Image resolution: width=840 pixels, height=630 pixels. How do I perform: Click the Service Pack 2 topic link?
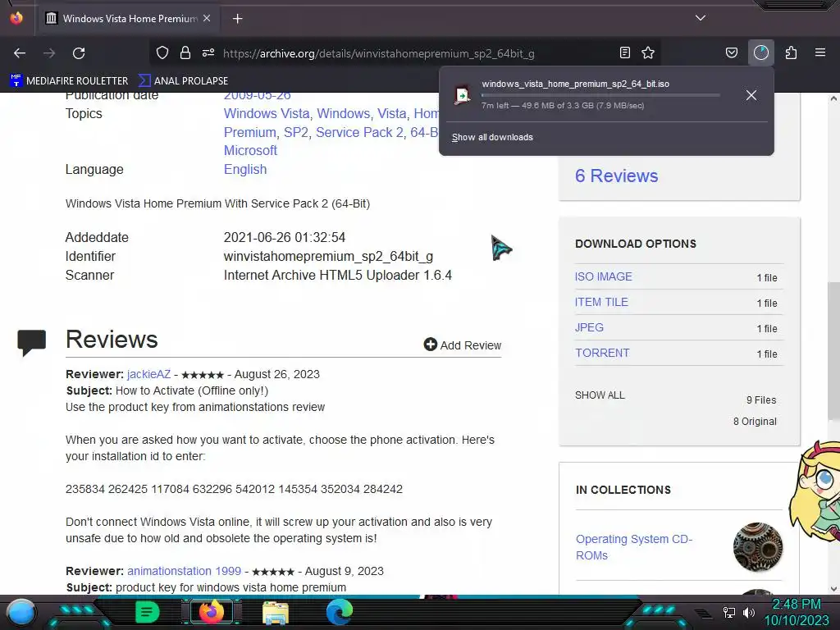pos(359,132)
